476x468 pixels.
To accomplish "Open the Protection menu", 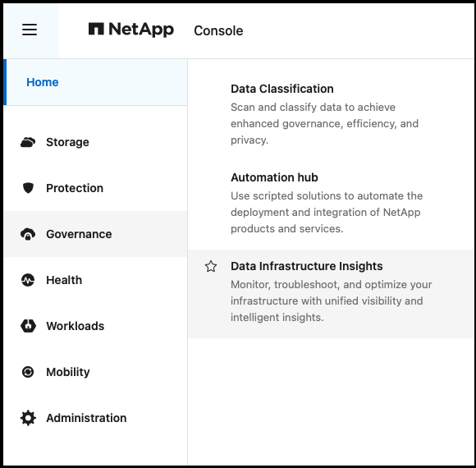I will tap(95, 188).
